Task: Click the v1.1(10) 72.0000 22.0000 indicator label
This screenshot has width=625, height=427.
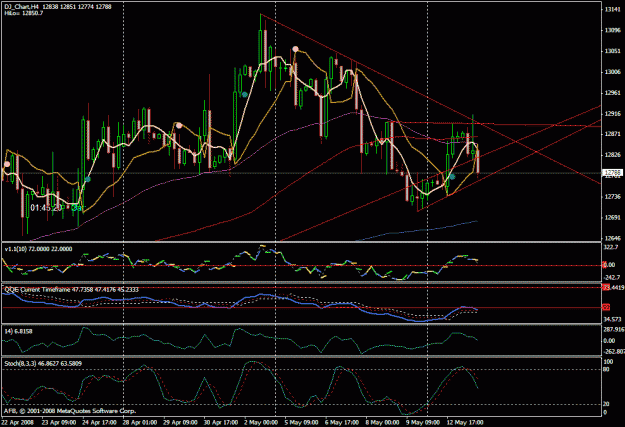Action: click(x=39, y=249)
